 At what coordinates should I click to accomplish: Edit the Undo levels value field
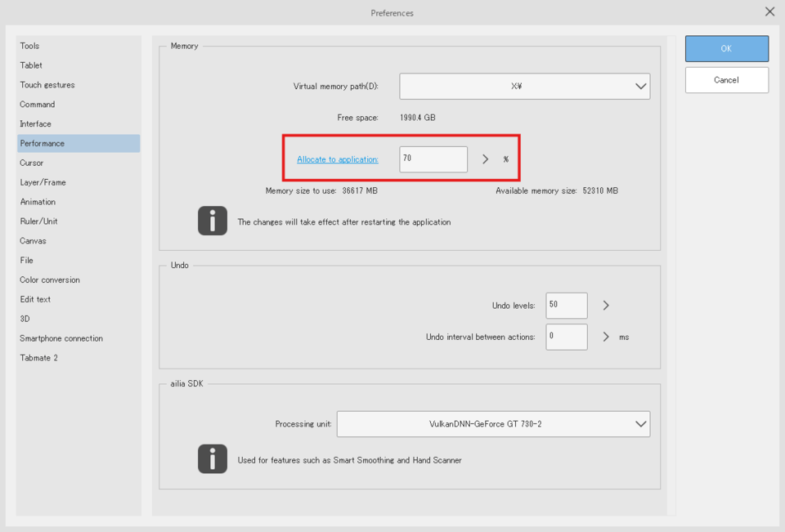click(x=566, y=305)
